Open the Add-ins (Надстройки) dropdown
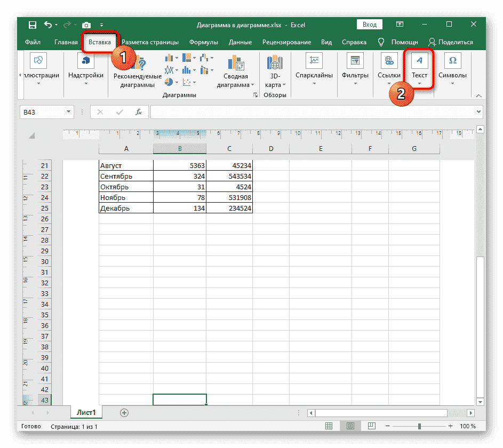This screenshot has width=503, height=448. click(x=86, y=68)
